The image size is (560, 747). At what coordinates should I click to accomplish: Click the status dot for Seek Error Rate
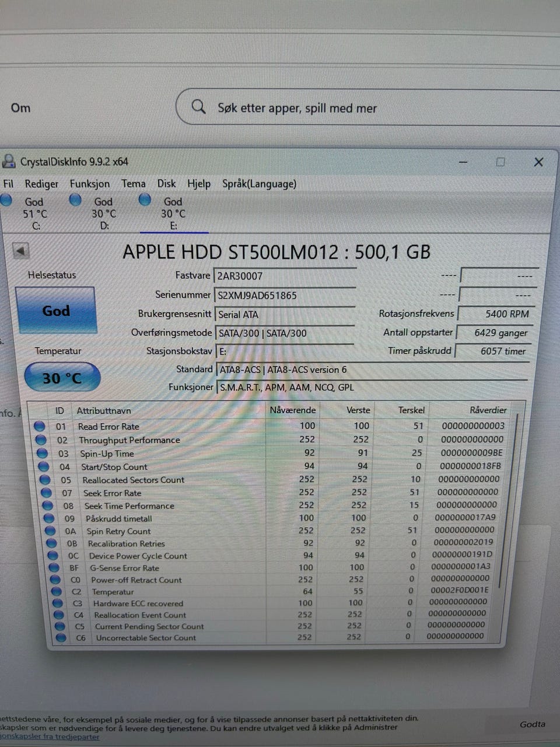pos(46,493)
